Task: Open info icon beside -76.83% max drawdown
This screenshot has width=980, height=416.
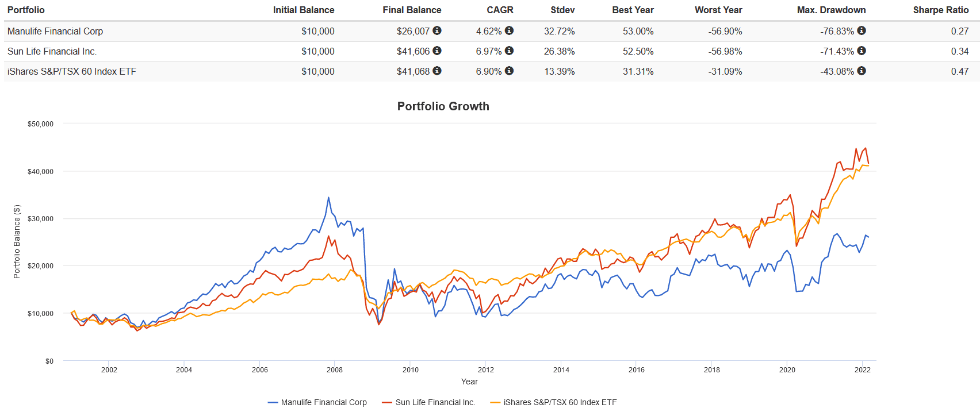Action: pos(861,30)
